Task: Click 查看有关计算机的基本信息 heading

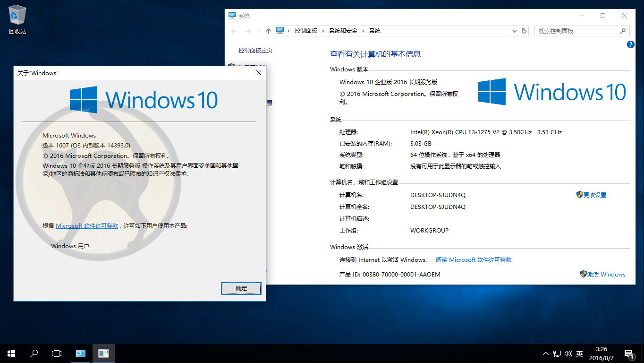Action: 375,54
